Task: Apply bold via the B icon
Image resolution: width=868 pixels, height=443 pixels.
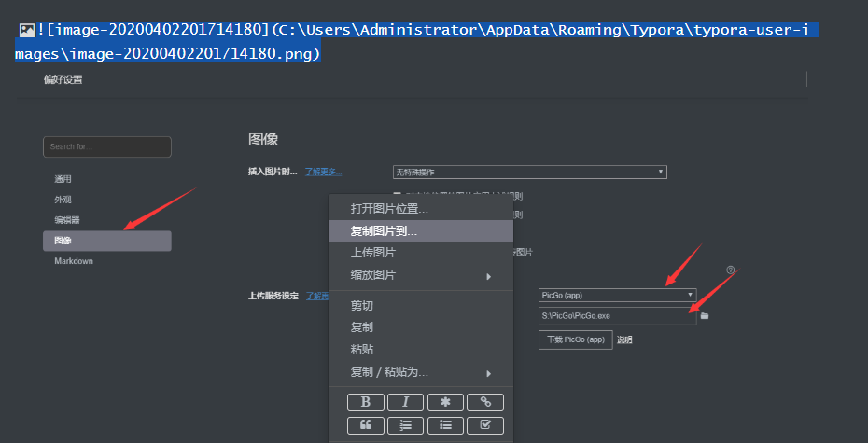Action: coord(365,402)
